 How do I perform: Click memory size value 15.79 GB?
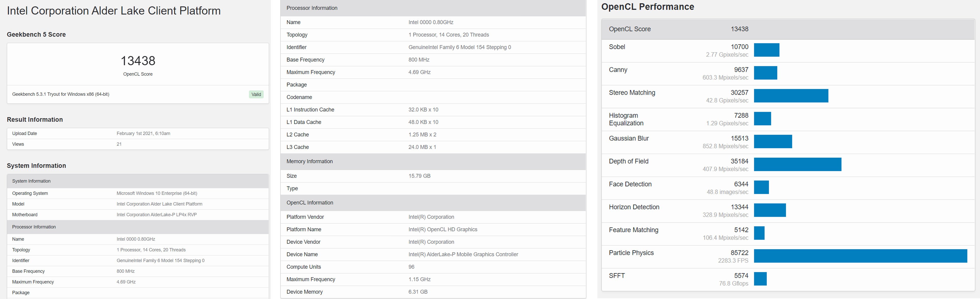(419, 176)
